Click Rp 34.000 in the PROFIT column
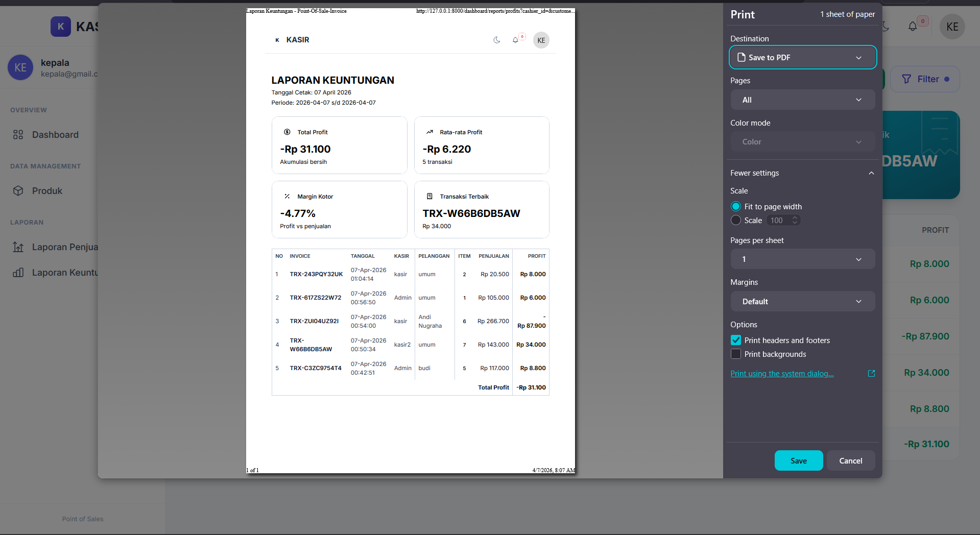The height and width of the screenshot is (535, 980). [x=926, y=373]
